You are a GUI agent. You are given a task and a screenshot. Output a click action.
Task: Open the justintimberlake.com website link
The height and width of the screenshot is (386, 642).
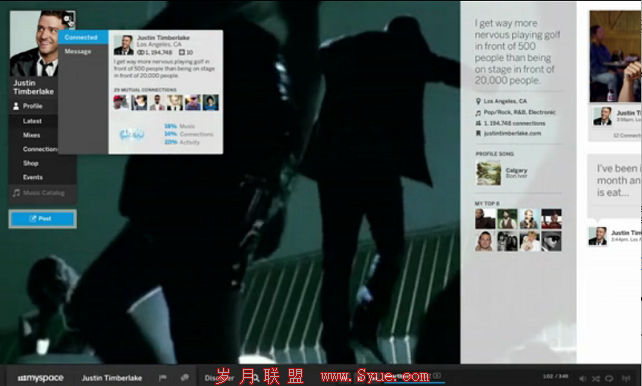click(x=512, y=133)
